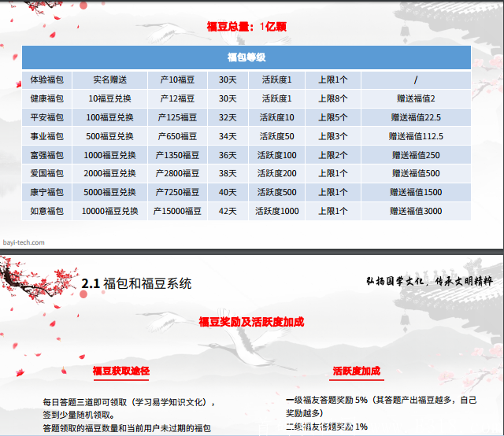The width and height of the screenshot is (504, 436).
Task: Click the '产10福豆' cell
Action: (177, 79)
